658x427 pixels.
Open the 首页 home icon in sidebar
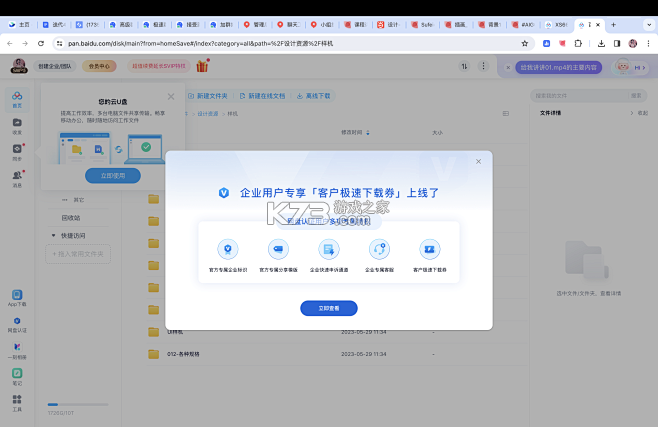(x=17, y=99)
